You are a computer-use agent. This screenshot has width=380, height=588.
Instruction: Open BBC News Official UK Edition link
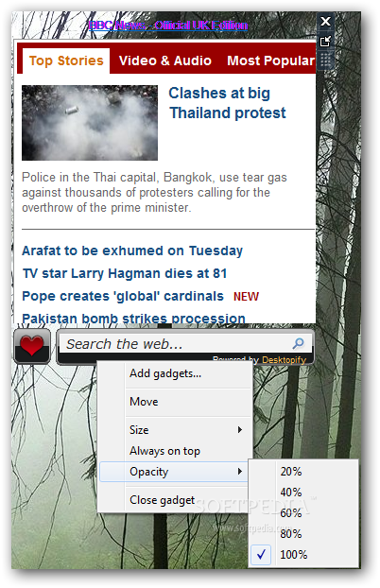pos(168,26)
